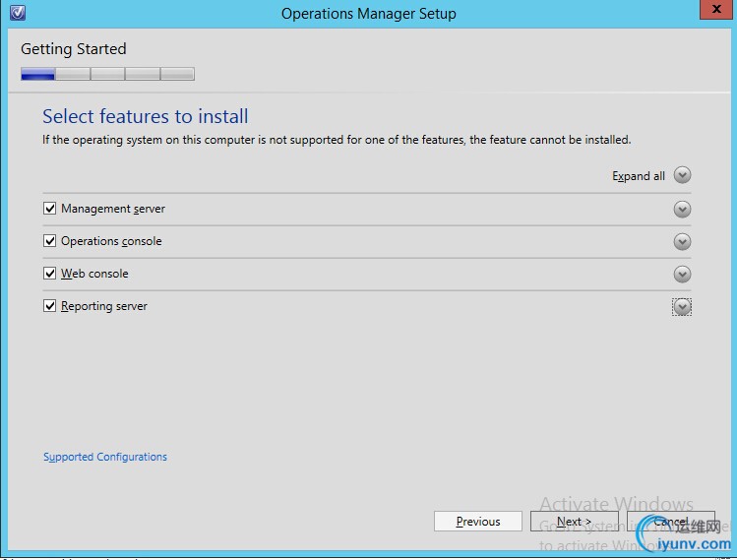The height and width of the screenshot is (560, 737).
Task: Click the Management server label
Action: [x=113, y=209]
